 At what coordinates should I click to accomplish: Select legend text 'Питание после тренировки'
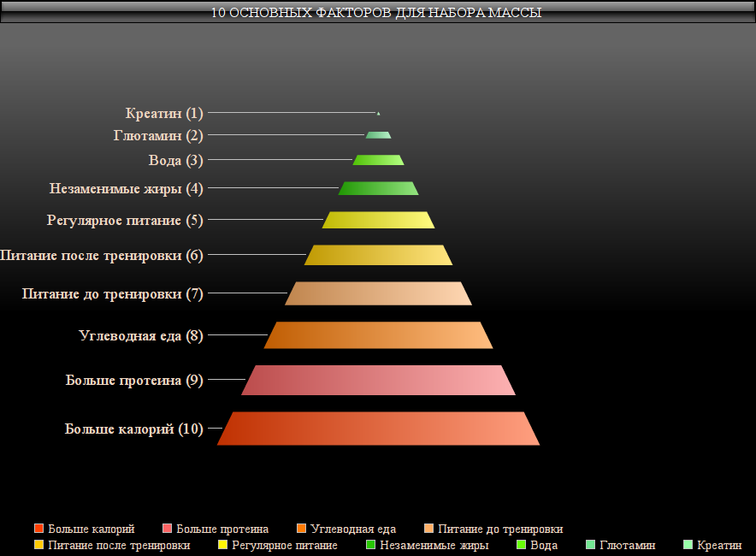pos(119,546)
